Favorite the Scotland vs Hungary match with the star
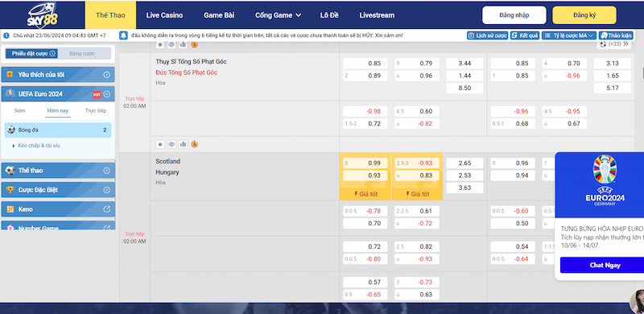This screenshot has height=314, width=644. (160, 144)
